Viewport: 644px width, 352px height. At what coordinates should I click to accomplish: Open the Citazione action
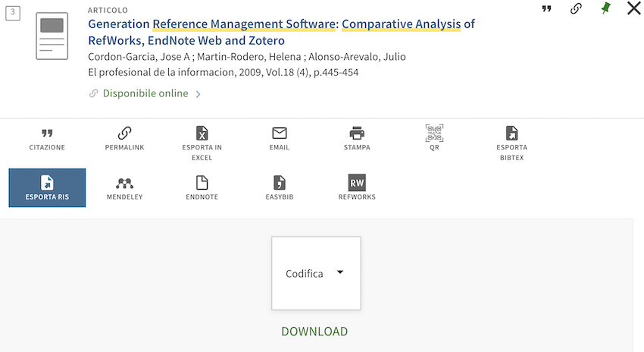(47, 139)
